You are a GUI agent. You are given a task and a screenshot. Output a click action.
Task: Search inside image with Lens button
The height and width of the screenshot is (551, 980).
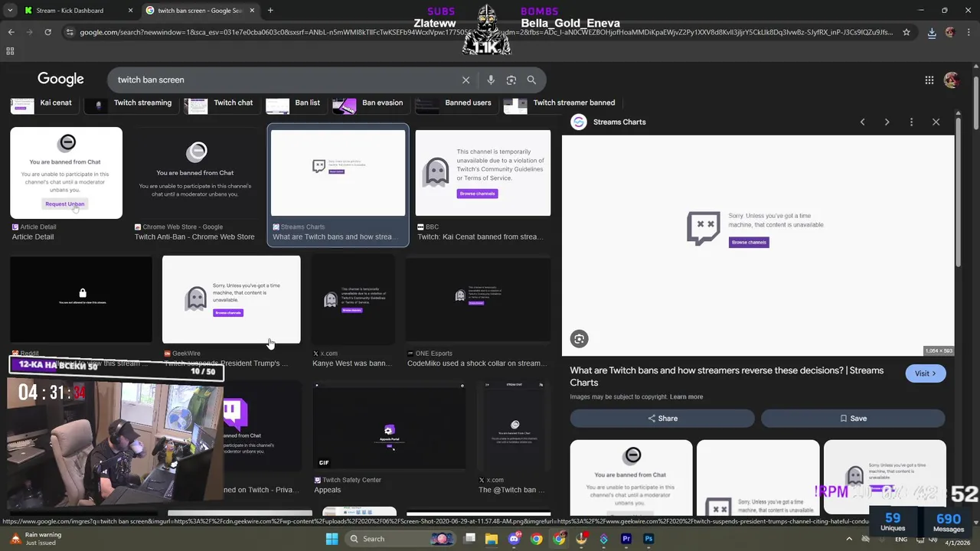click(579, 339)
